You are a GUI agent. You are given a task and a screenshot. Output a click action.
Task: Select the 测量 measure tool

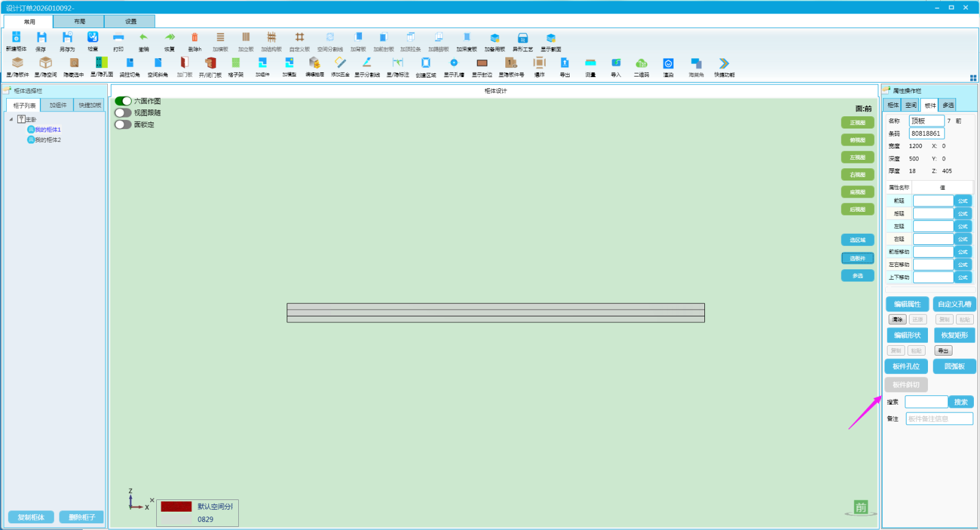(590, 63)
